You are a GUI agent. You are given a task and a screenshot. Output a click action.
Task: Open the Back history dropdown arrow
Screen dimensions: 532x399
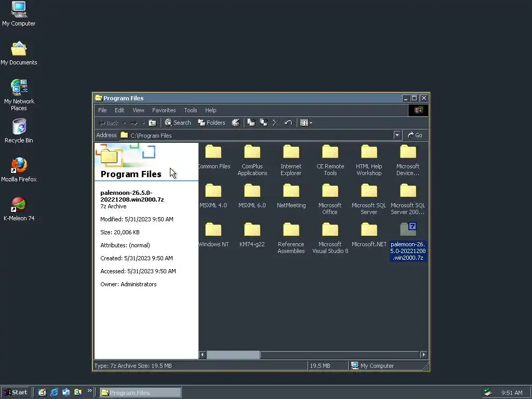point(125,123)
